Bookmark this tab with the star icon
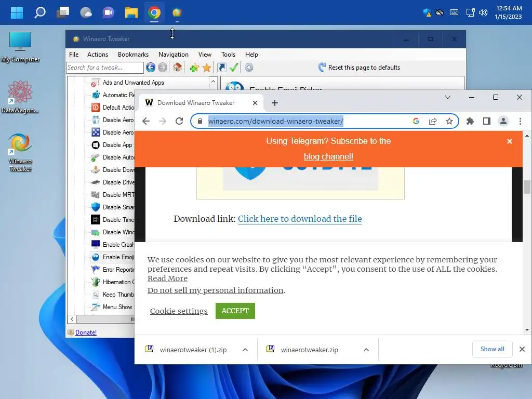This screenshot has width=532, height=399. (449, 121)
